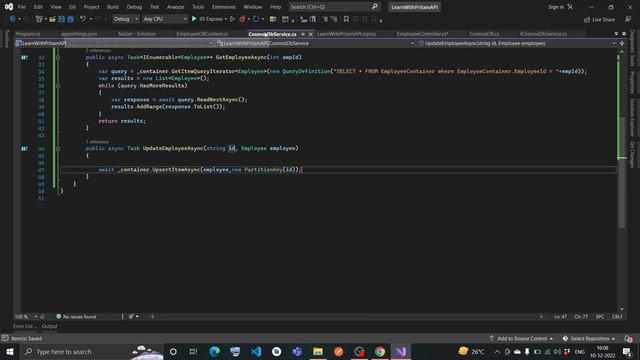The image size is (640, 360).
Task: Click the navigate backward toolbar icon
Action: 12,19
